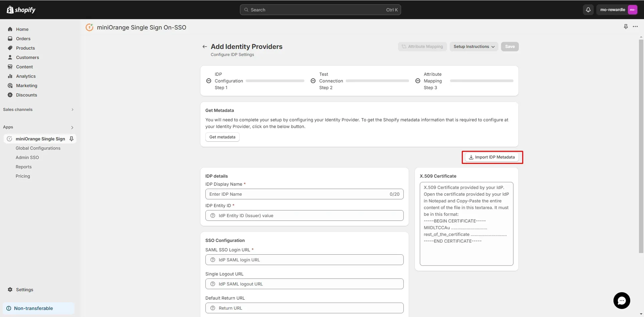Open the Setup Instructions dropdown
This screenshot has width=644, height=317.
pos(474,47)
